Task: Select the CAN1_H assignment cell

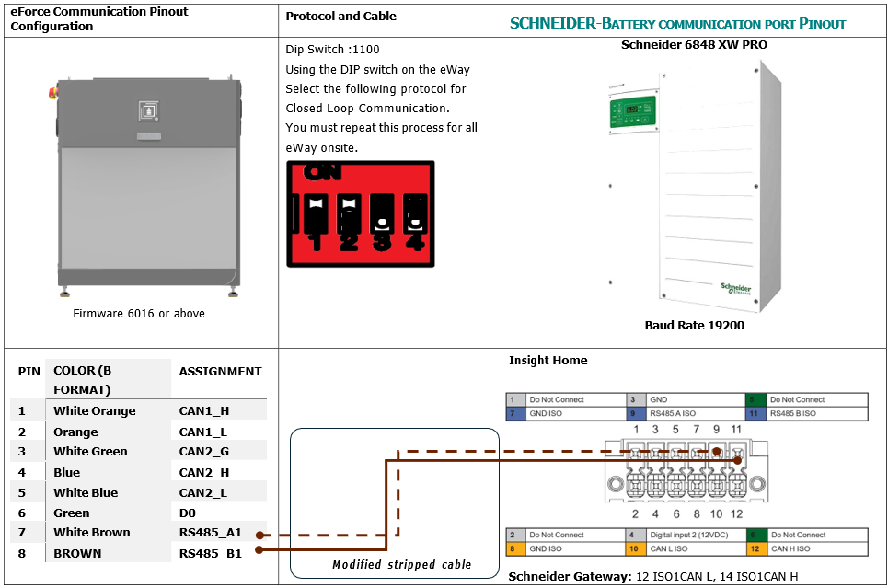Action: click(204, 410)
